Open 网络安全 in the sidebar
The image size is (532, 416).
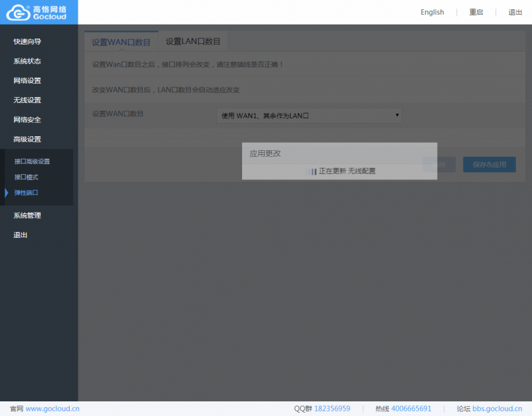[27, 120]
